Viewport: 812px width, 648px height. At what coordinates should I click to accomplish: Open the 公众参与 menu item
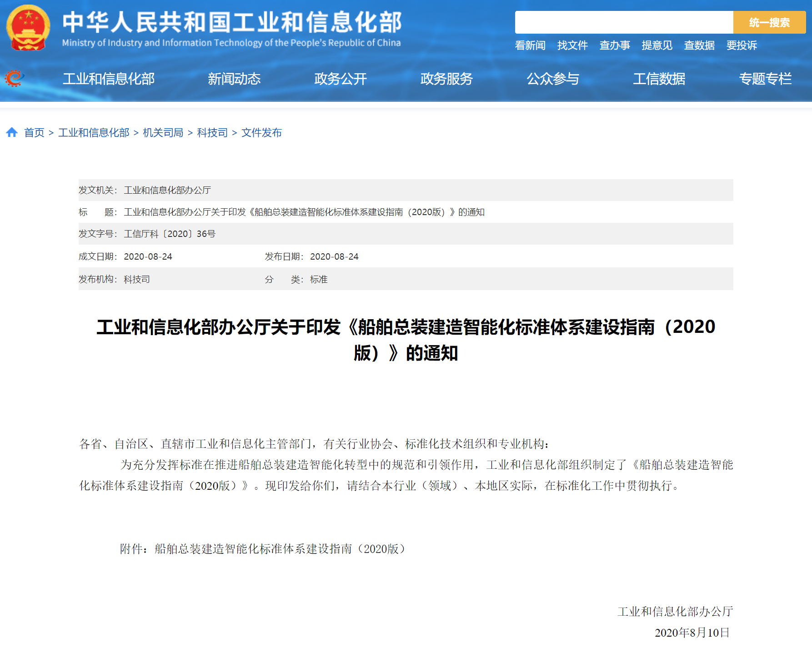pos(553,79)
